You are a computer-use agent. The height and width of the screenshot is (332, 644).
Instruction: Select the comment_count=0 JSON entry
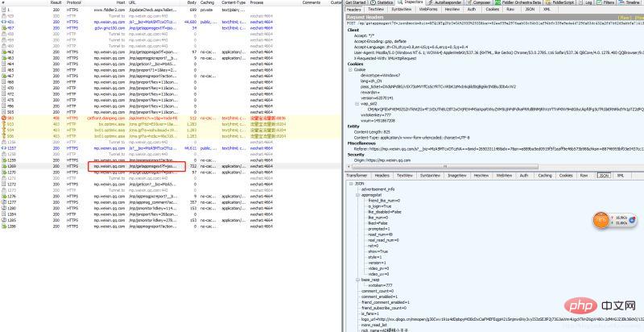(377, 291)
